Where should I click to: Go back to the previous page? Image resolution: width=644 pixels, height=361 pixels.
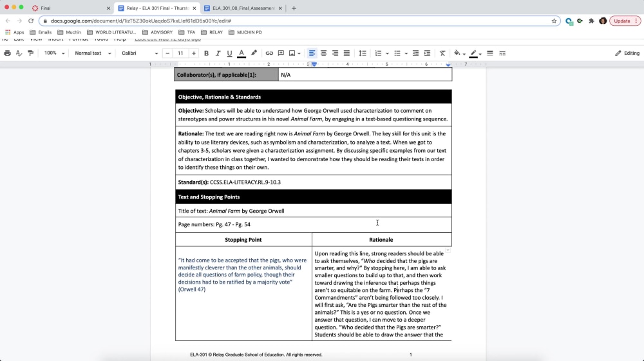[8, 21]
